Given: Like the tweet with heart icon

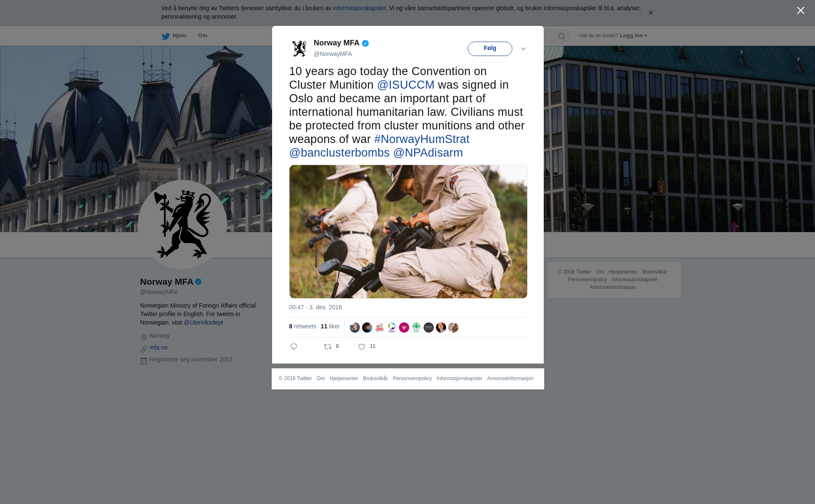Looking at the screenshot, I should (x=362, y=347).
